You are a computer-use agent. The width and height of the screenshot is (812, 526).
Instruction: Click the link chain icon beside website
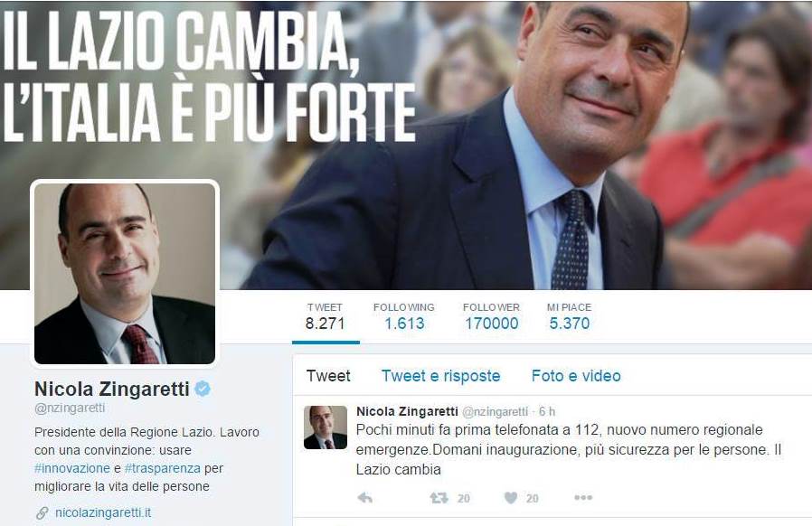click(x=42, y=513)
